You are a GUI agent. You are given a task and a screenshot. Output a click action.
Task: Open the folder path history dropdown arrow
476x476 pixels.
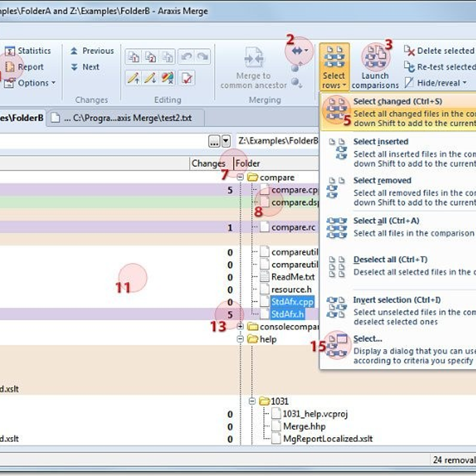coord(226,141)
